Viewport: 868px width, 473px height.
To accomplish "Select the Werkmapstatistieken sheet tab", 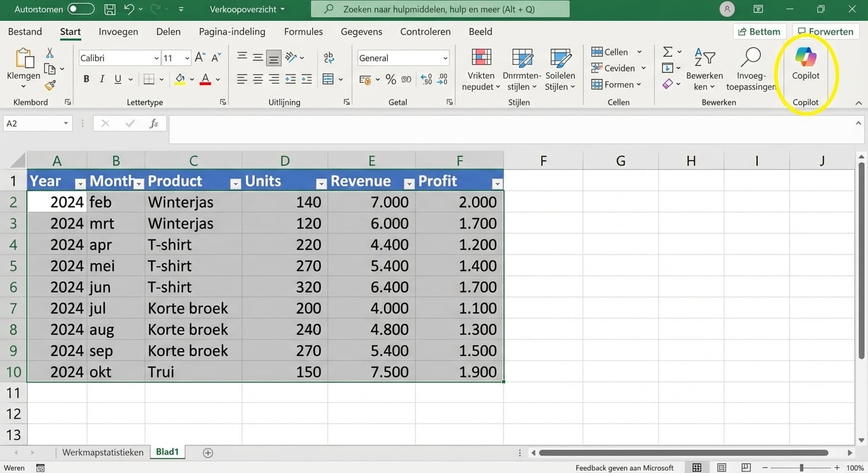I will tap(102, 451).
